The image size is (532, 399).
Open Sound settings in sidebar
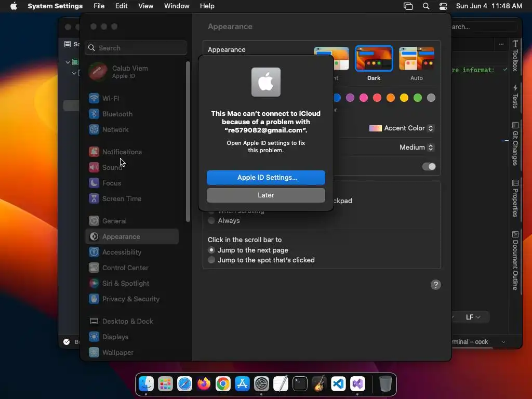(131, 168)
